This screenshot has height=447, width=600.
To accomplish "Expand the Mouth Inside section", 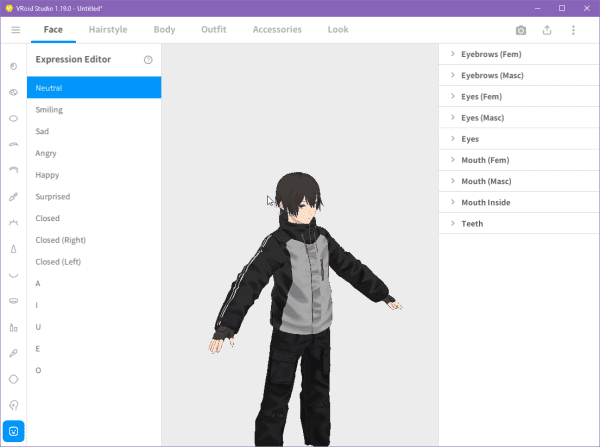I will (519, 202).
